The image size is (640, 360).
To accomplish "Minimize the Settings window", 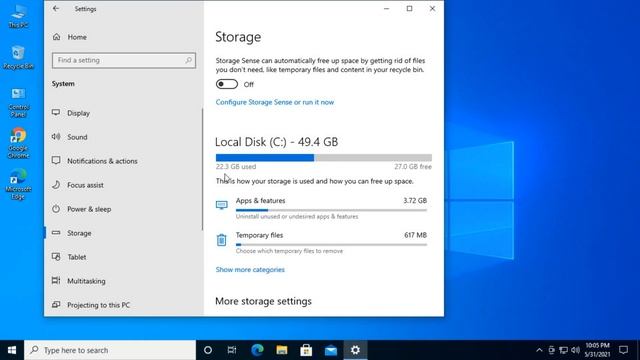I will [x=387, y=9].
